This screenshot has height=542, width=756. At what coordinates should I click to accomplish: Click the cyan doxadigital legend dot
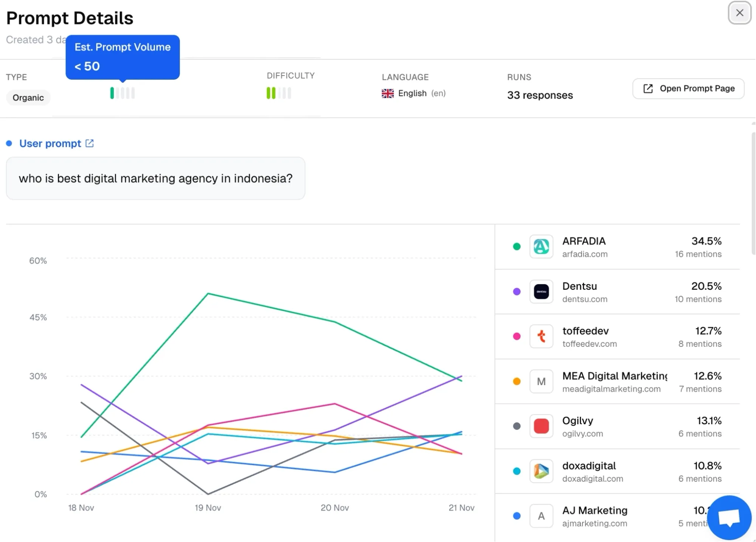[517, 471]
